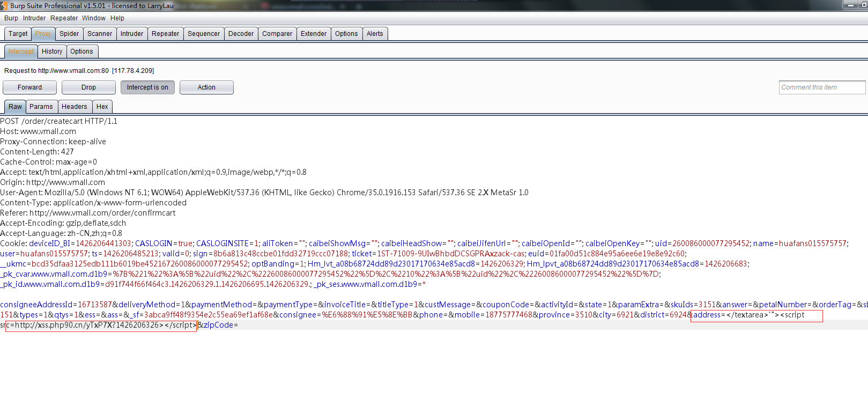Switch to the Target tab
The height and width of the screenshot is (414, 868).
coord(18,34)
